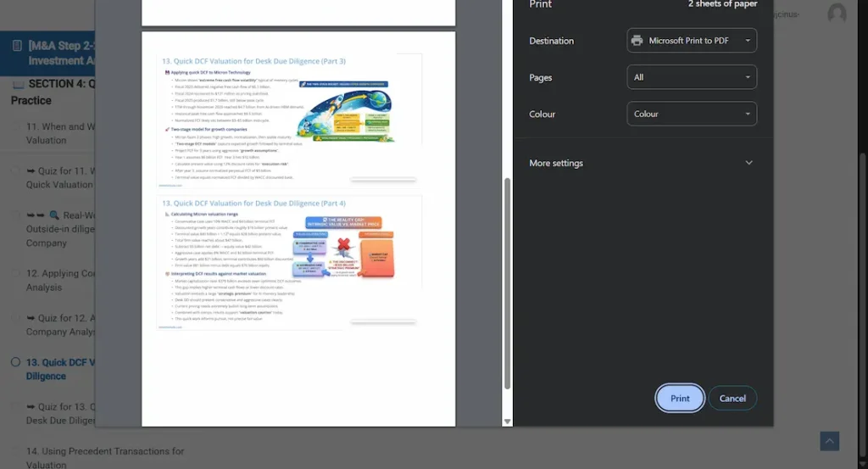Screen dimensions: 868x469
Task: Click the scroll-to-top arrow icon
Action: pos(830,441)
